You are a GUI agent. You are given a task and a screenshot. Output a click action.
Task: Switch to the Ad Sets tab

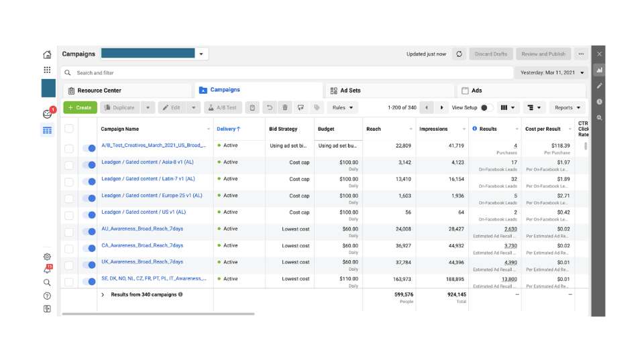pyautogui.click(x=389, y=90)
